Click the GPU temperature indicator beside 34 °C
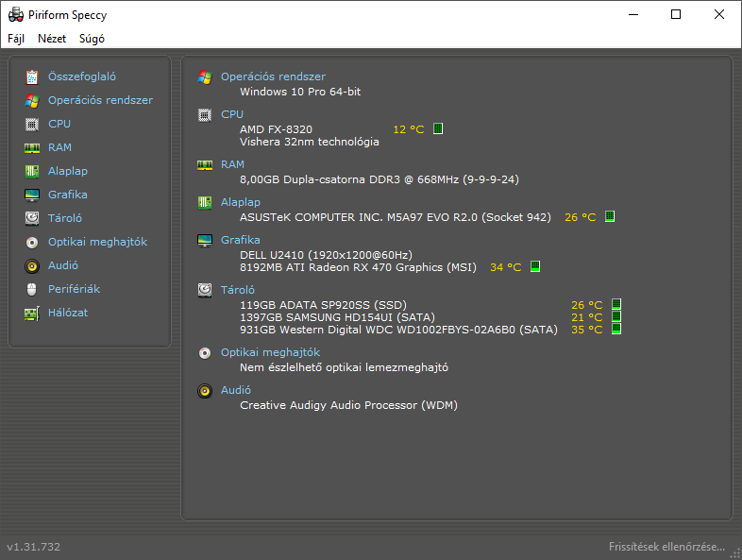 [x=535, y=266]
